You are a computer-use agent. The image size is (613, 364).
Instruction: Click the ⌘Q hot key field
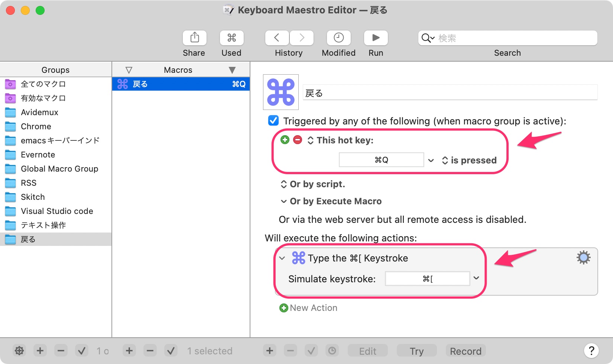coord(382,160)
